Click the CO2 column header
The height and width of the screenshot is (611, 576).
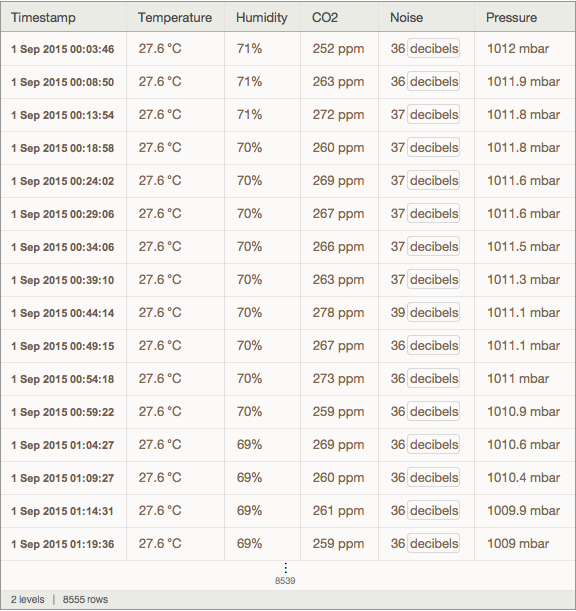click(x=325, y=18)
